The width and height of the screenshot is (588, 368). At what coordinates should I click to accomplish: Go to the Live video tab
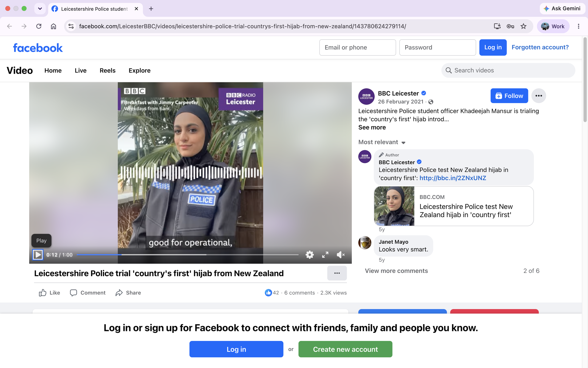[x=80, y=70]
